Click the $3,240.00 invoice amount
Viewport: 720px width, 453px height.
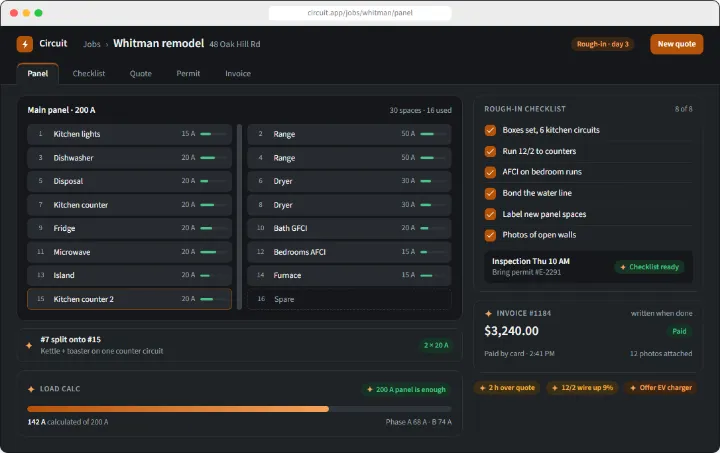coord(512,331)
